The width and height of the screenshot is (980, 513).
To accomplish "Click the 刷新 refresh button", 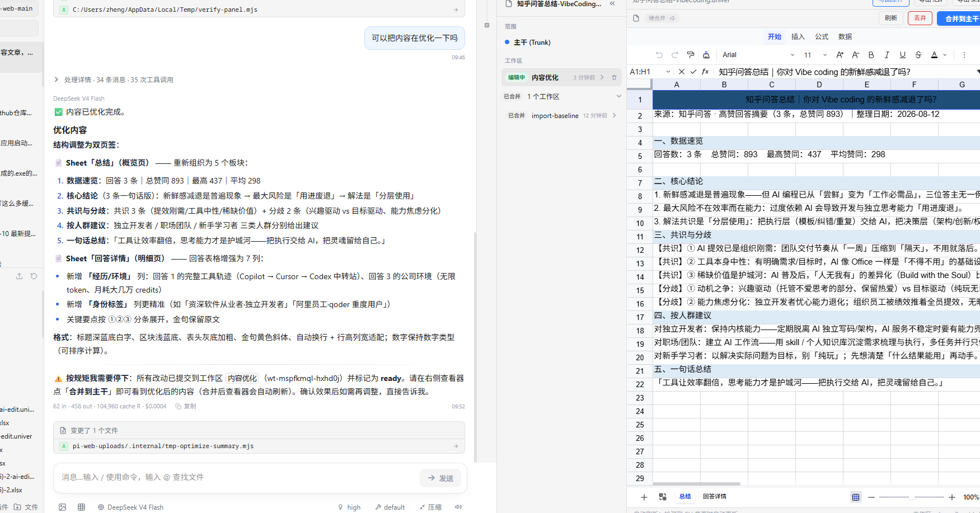I will [891, 18].
